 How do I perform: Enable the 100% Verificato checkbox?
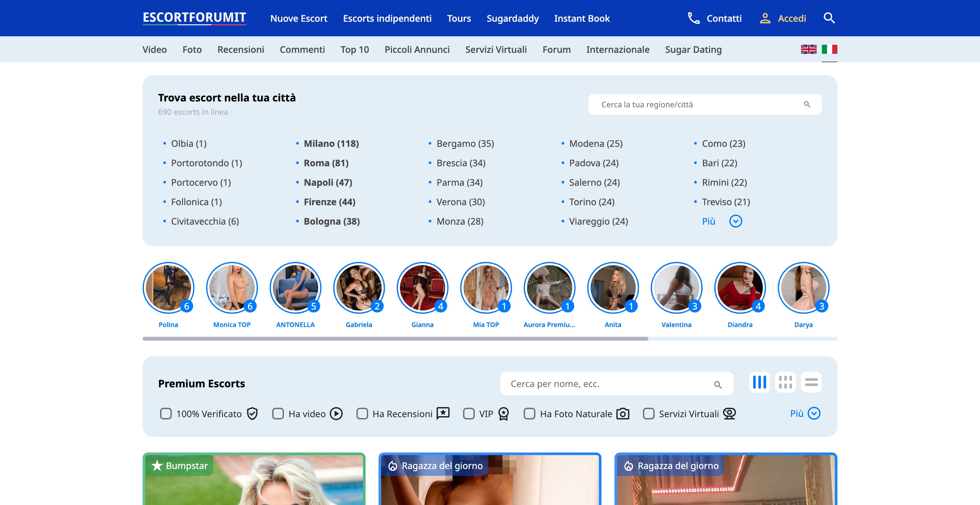point(166,414)
